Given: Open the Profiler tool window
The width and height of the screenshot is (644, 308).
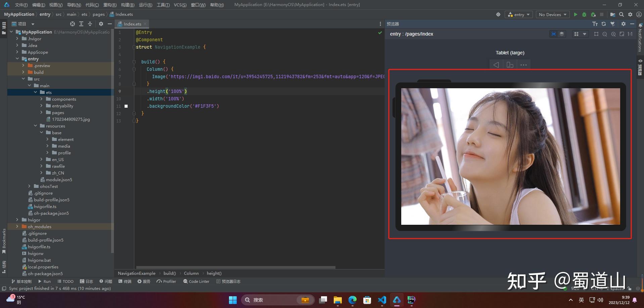Looking at the screenshot, I should [x=166, y=281].
